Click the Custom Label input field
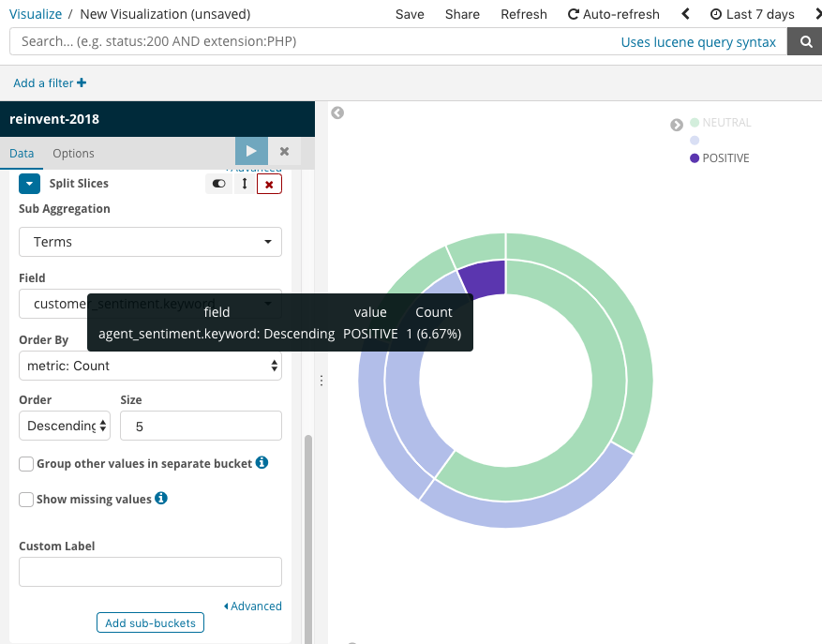Image resolution: width=822 pixels, height=644 pixels. (151, 572)
